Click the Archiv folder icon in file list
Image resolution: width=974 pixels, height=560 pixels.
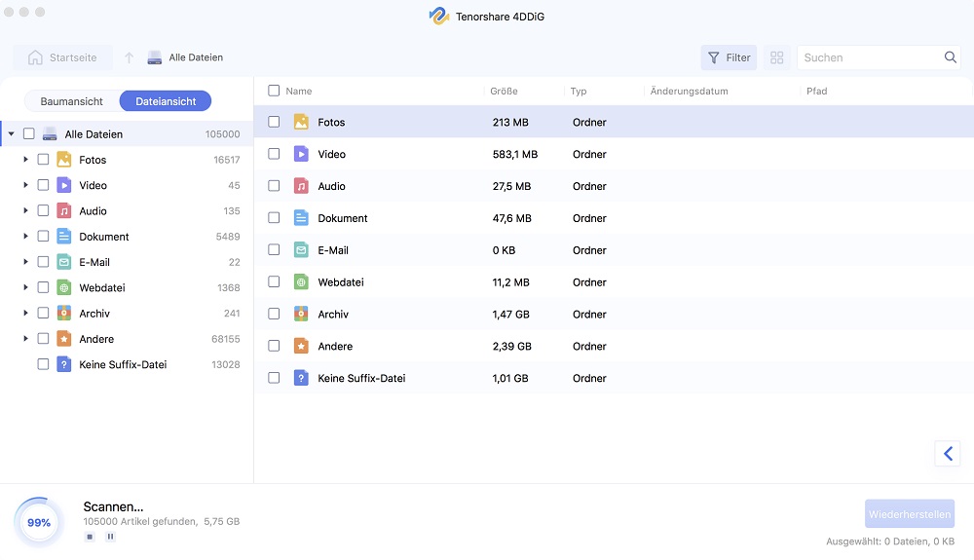(x=301, y=314)
